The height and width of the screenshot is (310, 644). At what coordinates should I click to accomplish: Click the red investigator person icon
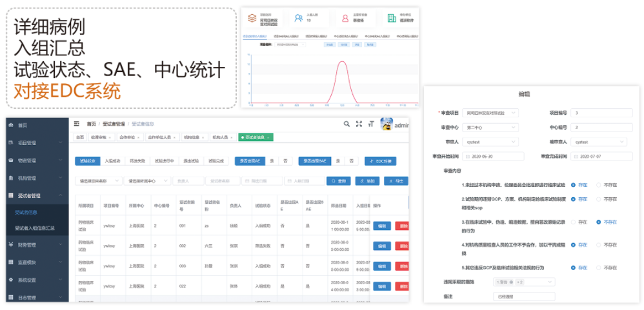[345, 18]
